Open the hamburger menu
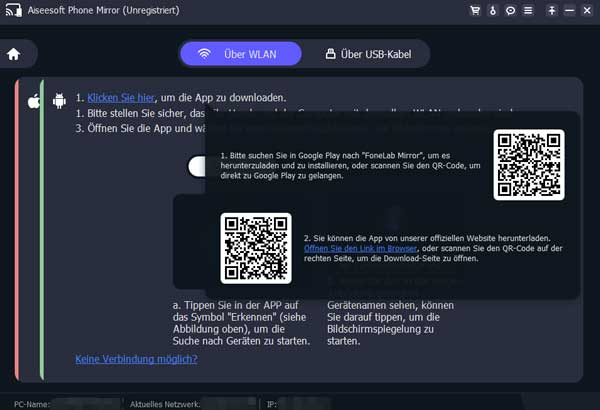 528,11
